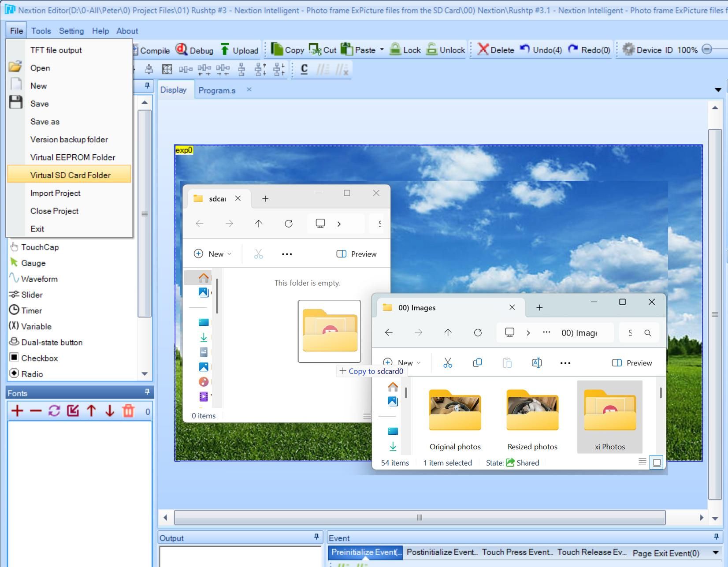The height and width of the screenshot is (567, 728).
Task: Open the Paste dropdown arrow
Action: click(382, 49)
